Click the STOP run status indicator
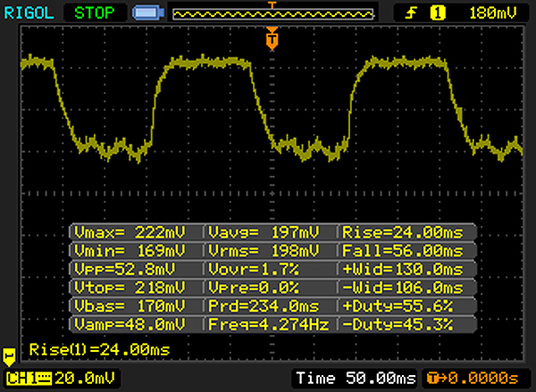Screen dimensions: 536x392 95,13
